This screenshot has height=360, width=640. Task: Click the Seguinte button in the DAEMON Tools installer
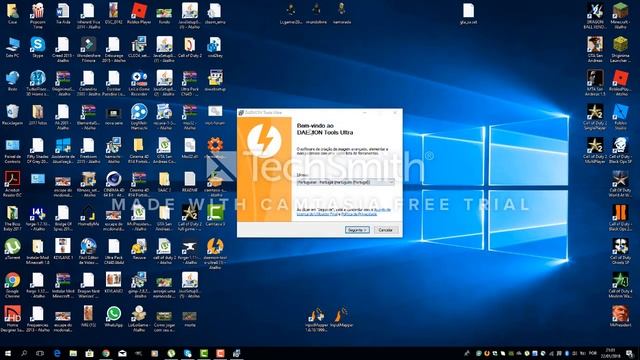point(357,230)
